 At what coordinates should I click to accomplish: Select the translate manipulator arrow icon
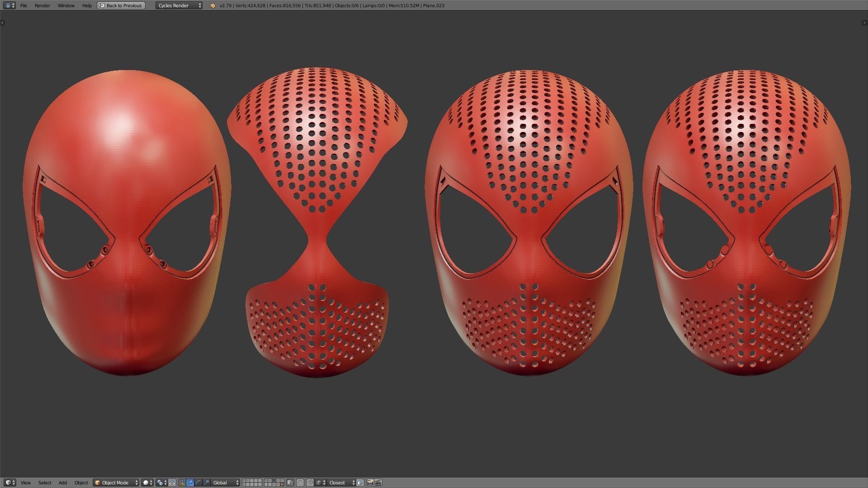[x=190, y=483]
